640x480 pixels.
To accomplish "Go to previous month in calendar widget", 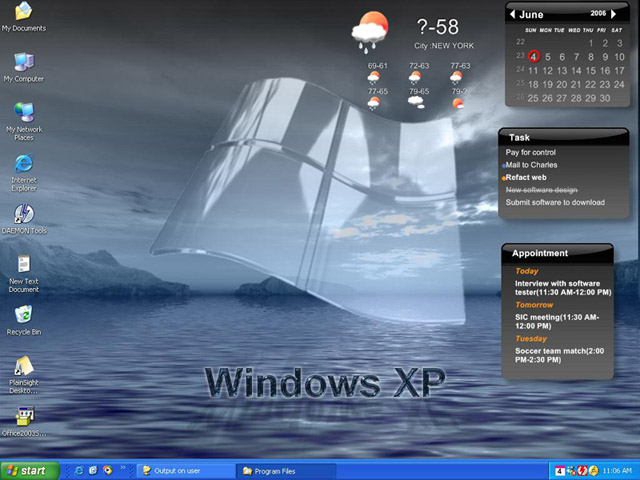I will coord(512,14).
